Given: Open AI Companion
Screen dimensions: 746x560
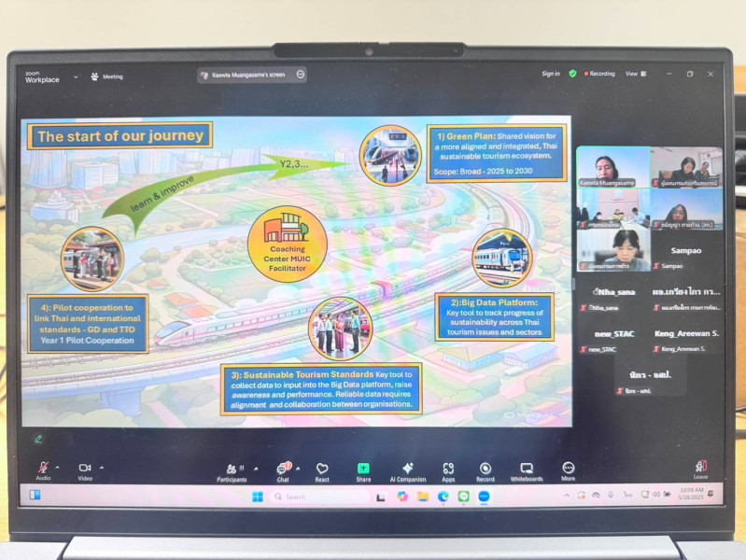Looking at the screenshot, I should [x=407, y=469].
